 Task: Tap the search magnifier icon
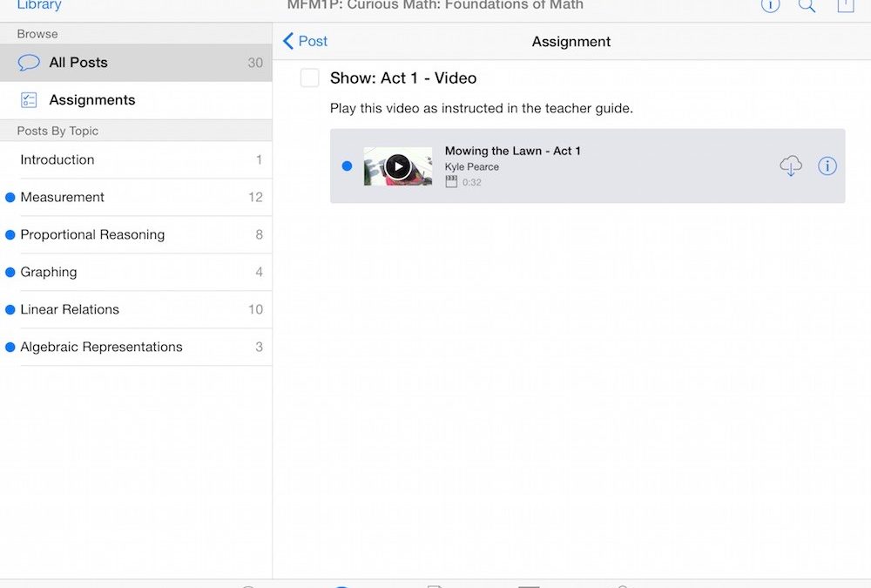click(x=807, y=5)
